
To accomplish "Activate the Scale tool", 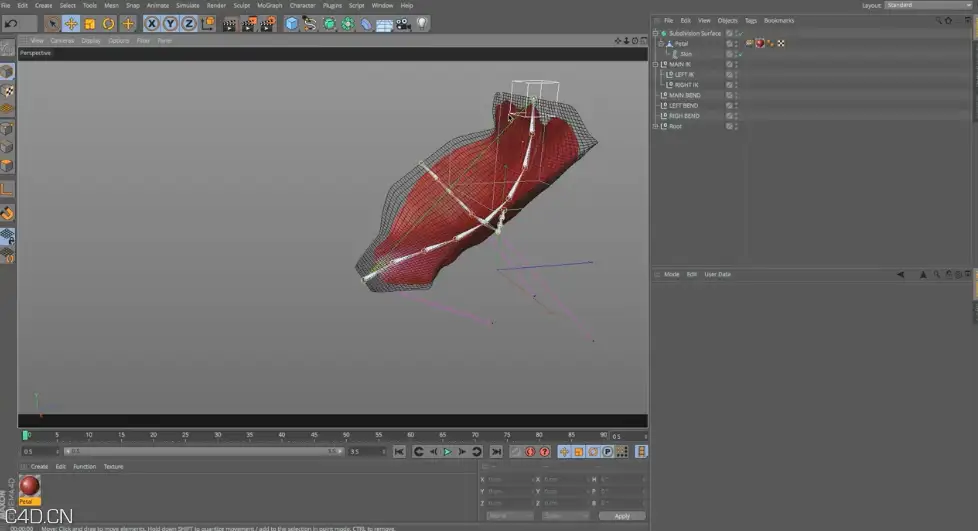I will tap(90, 24).
